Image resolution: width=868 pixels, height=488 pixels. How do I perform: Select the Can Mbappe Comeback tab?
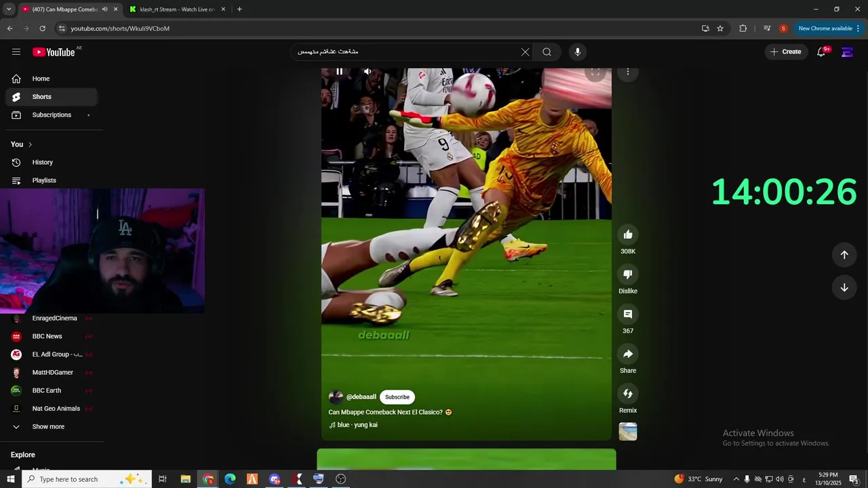pyautogui.click(x=64, y=9)
